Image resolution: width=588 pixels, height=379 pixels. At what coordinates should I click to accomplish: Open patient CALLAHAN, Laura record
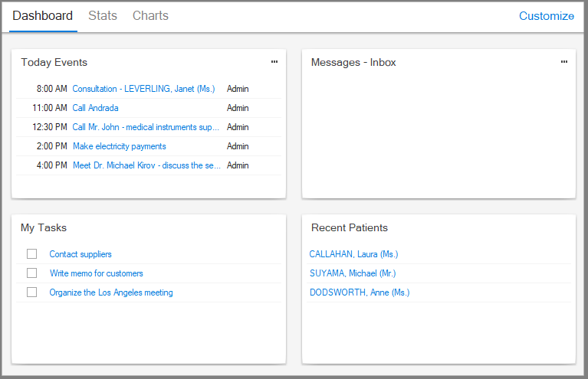pyautogui.click(x=353, y=254)
